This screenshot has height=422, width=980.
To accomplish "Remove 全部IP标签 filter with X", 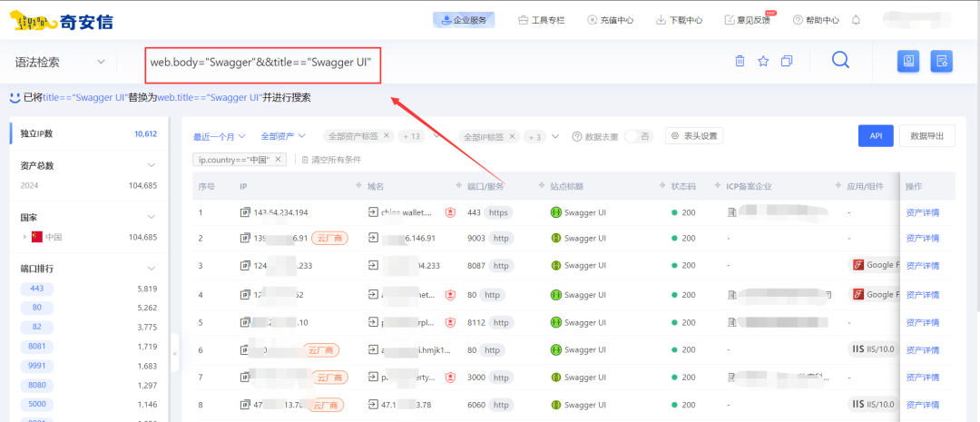I will (x=512, y=135).
